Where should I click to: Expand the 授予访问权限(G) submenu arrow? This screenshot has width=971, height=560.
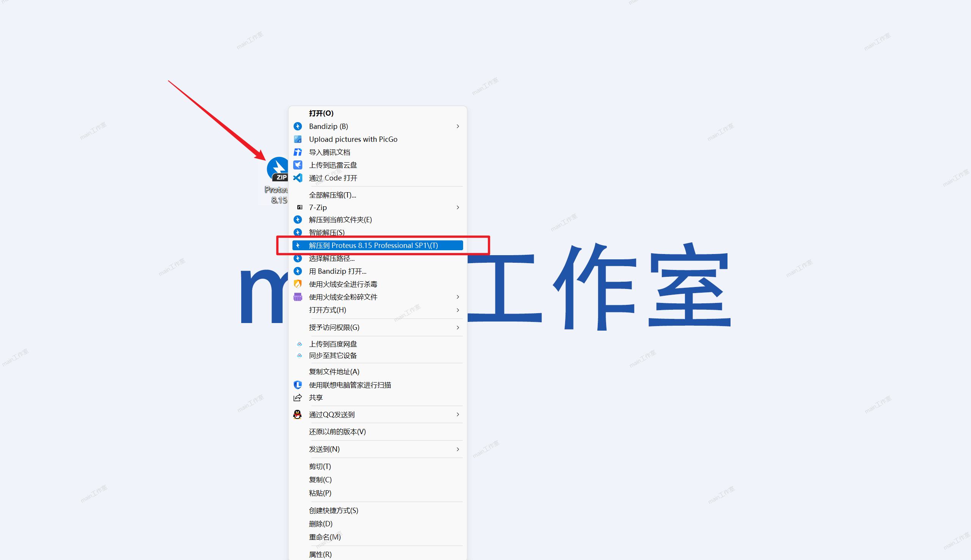(x=458, y=327)
